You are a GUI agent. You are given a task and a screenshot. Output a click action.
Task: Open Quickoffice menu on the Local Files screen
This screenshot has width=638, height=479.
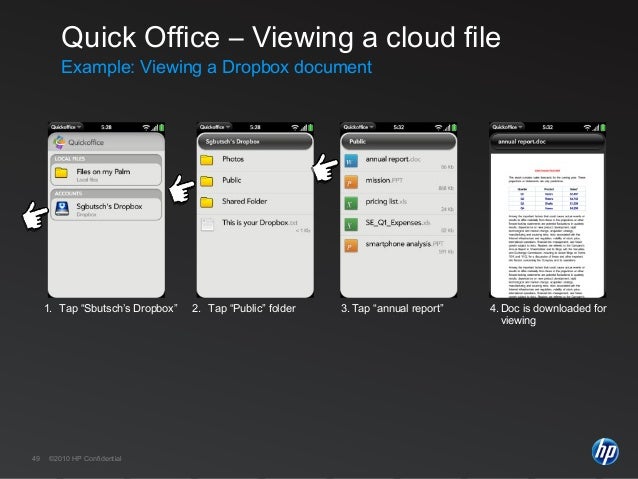[66, 127]
